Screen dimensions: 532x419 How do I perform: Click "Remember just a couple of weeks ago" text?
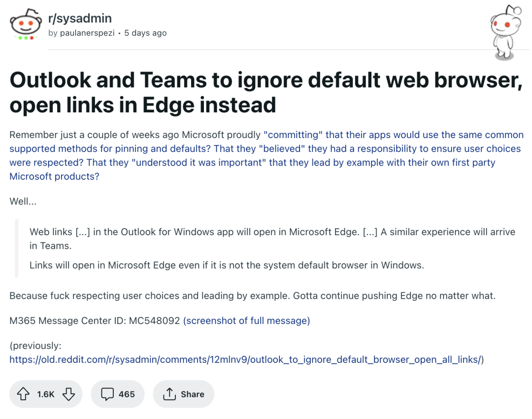tap(135, 135)
